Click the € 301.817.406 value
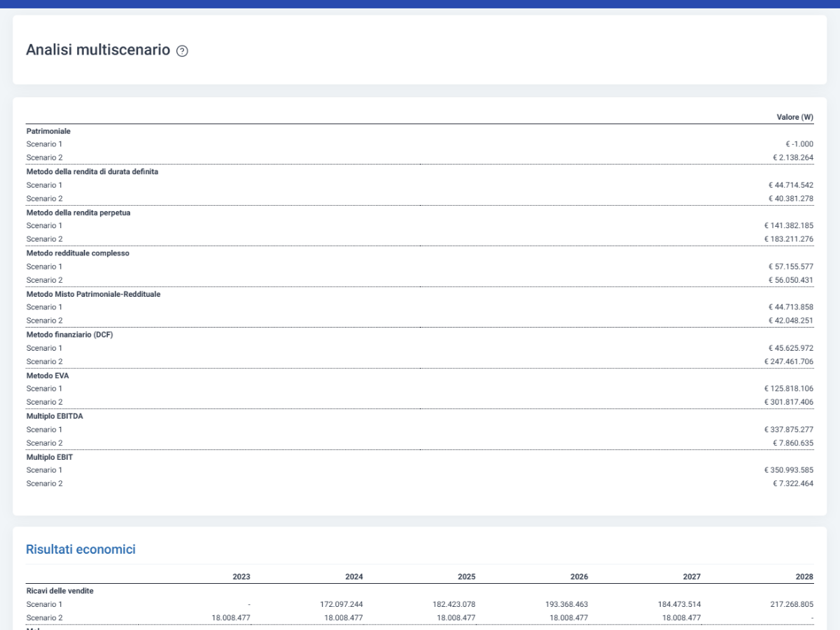This screenshot has width=840, height=630. [789, 402]
